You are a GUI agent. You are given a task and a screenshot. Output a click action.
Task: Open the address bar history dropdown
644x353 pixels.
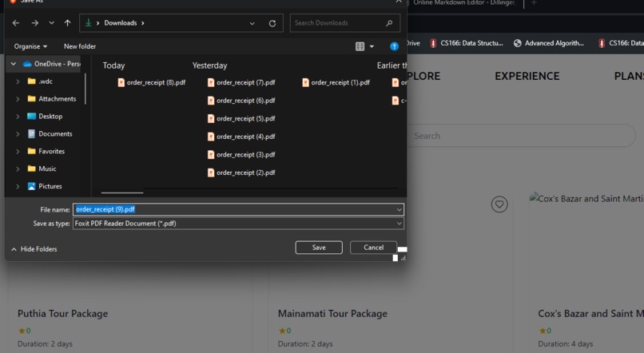[x=252, y=23]
